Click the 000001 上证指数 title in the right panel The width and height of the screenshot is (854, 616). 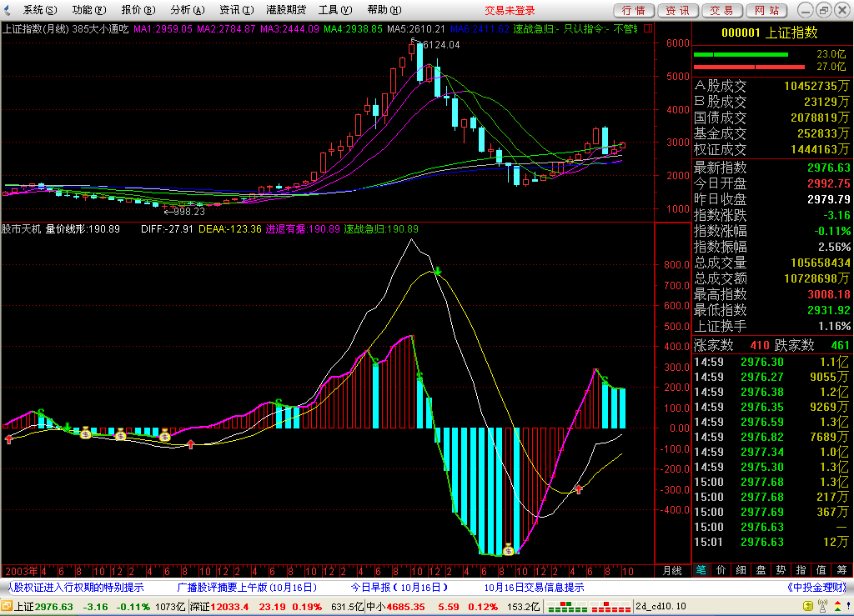point(770,33)
